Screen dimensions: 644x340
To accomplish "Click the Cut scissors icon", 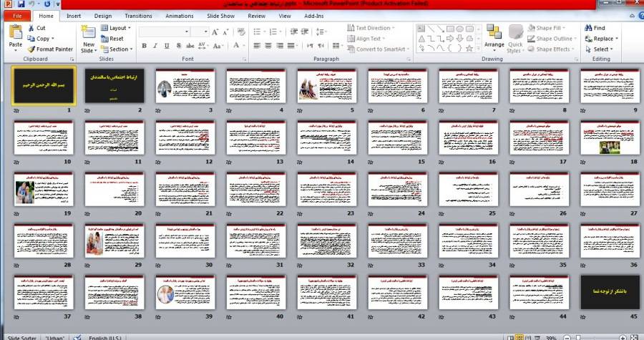I will (31, 28).
